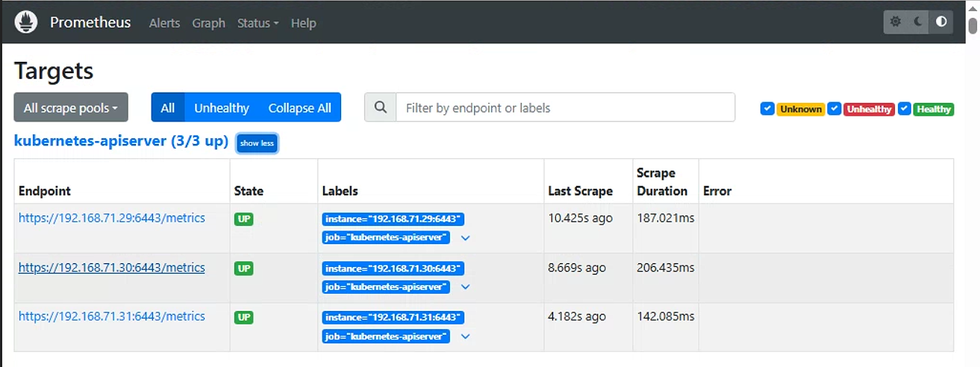The height and width of the screenshot is (367, 980).
Task: Open https://192.168.71.29:6443/metrics endpoint
Action: (x=112, y=218)
